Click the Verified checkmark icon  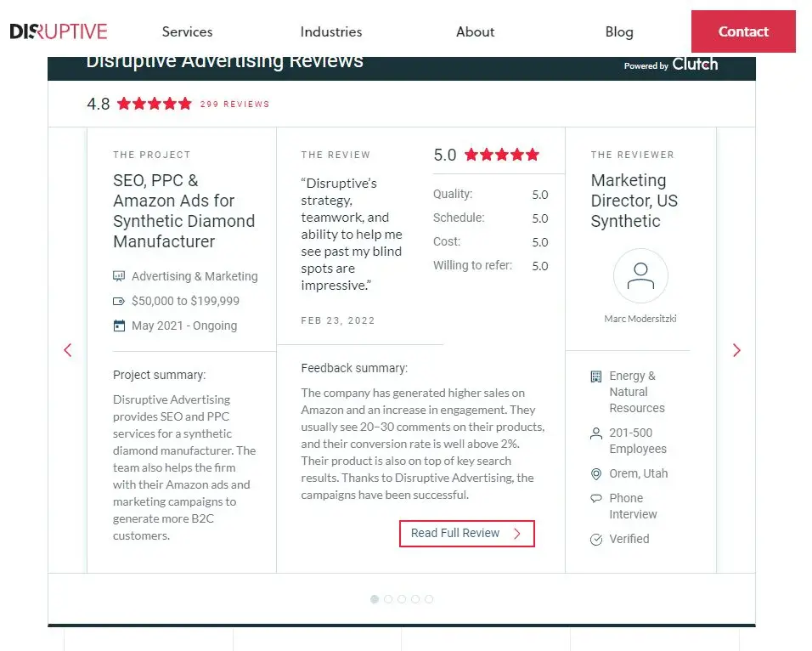tap(596, 540)
